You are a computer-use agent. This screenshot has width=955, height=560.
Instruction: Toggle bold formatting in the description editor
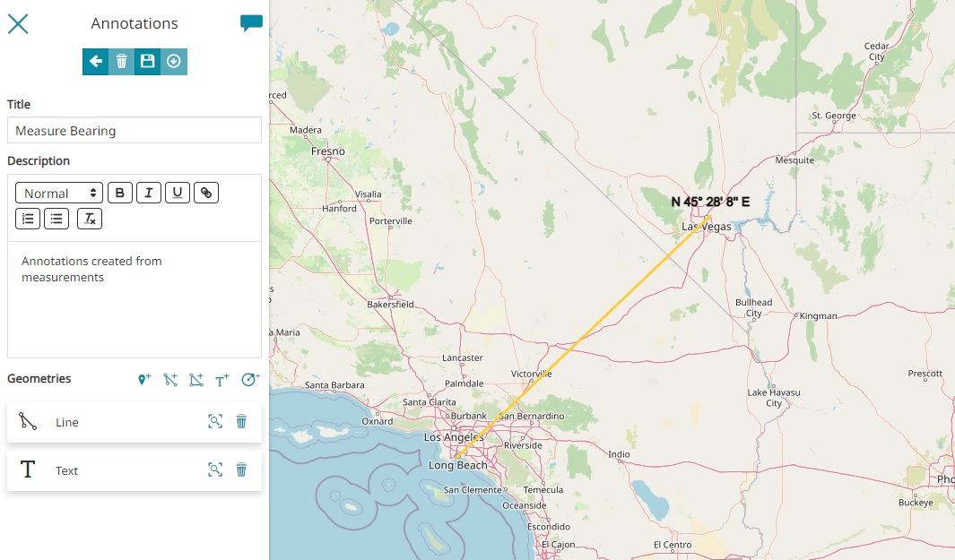pyautogui.click(x=120, y=193)
